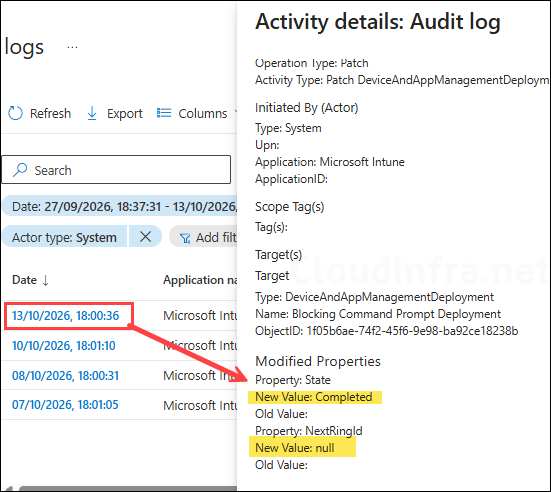Image resolution: width=551 pixels, height=492 pixels.
Task: Select the Tag(s): field label
Action: point(271,227)
